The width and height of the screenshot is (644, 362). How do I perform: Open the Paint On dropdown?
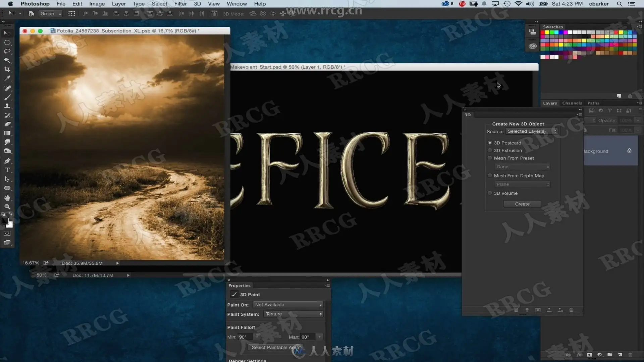coord(288,305)
